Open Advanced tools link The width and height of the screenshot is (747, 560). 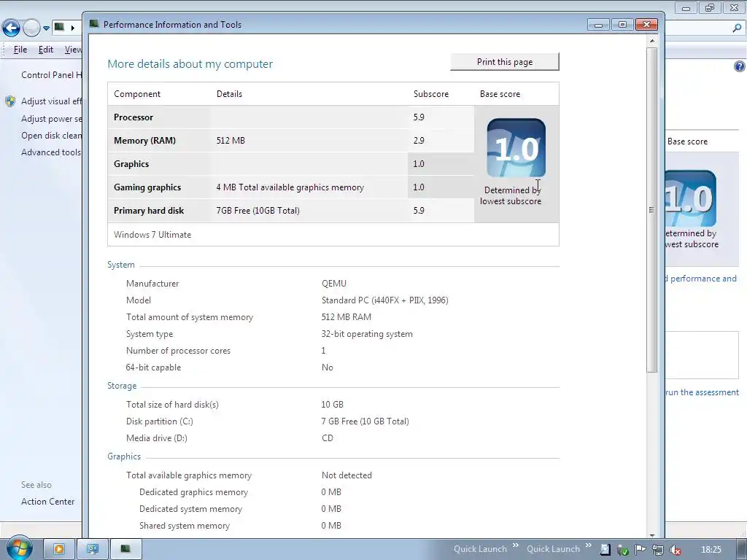[51, 152]
